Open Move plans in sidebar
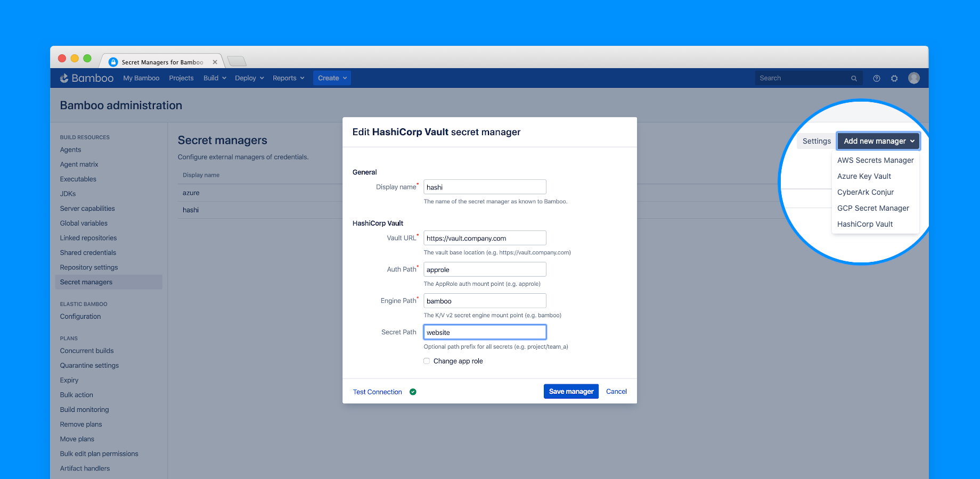This screenshot has width=980, height=479. click(77, 439)
